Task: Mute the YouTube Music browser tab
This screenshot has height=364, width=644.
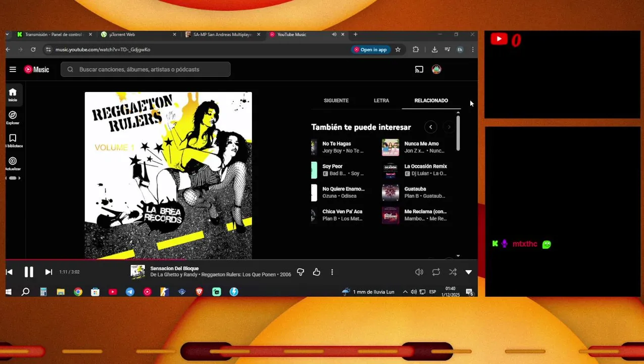Action: tap(334, 34)
